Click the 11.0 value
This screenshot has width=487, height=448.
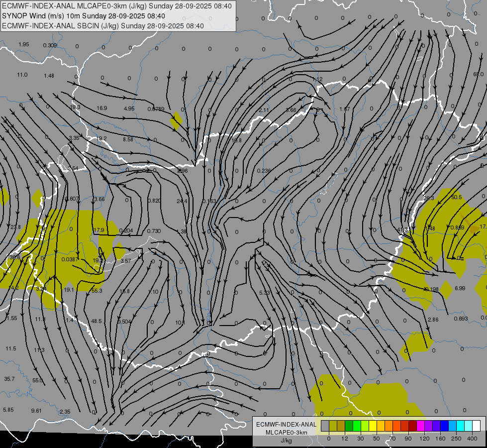(x=22, y=75)
